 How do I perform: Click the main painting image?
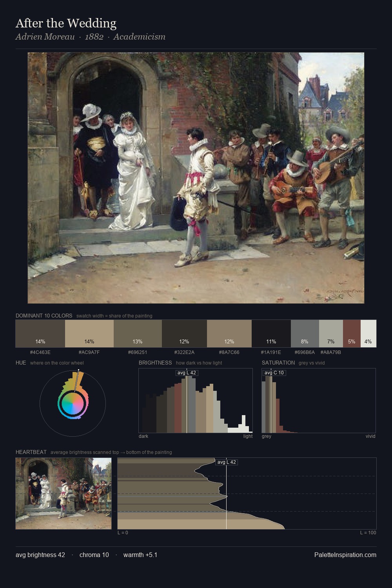(196, 178)
